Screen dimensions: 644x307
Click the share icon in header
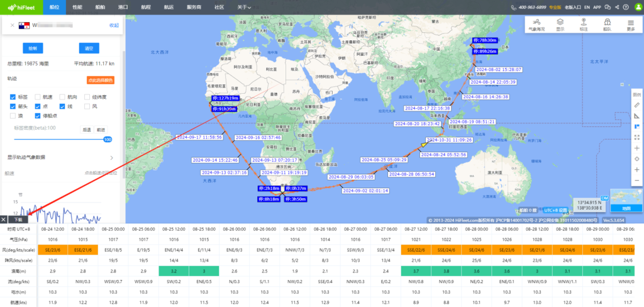pyautogui.click(x=617, y=7)
